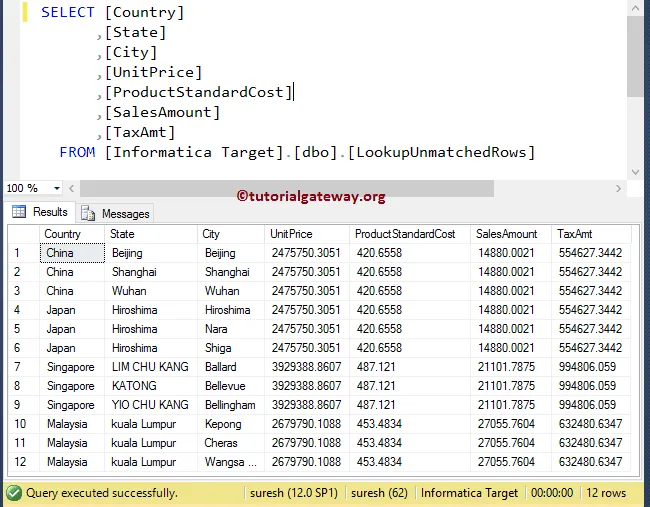
Task: Click Informatica Target in status bar
Action: (x=469, y=493)
